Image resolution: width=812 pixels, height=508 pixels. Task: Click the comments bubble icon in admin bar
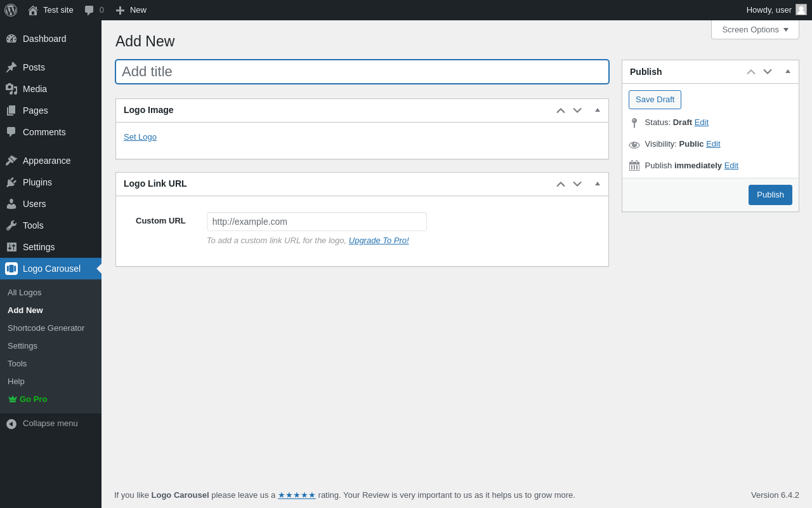point(89,10)
